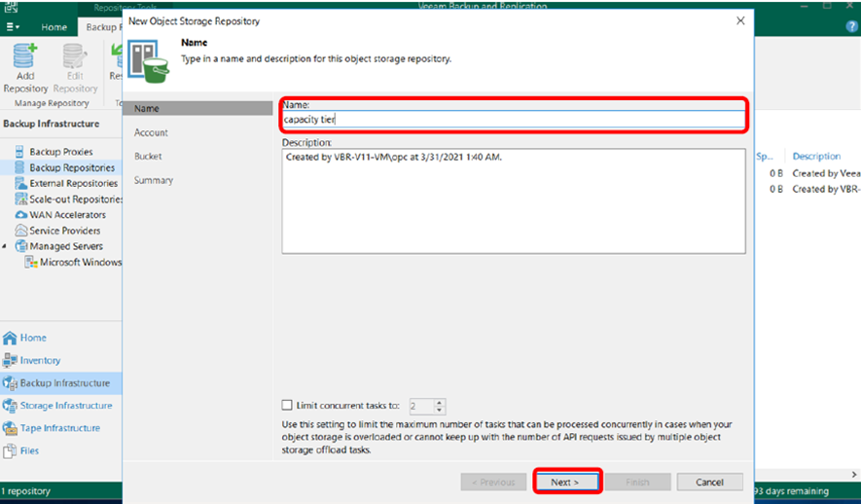Click the object storage bucket wizard icon

coord(148,61)
